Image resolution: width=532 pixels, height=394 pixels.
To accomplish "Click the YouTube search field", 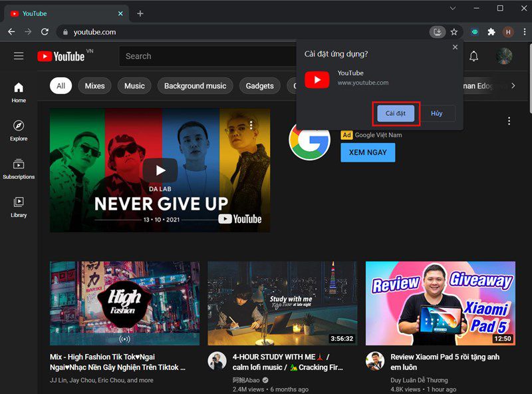I will pyautogui.click(x=207, y=57).
